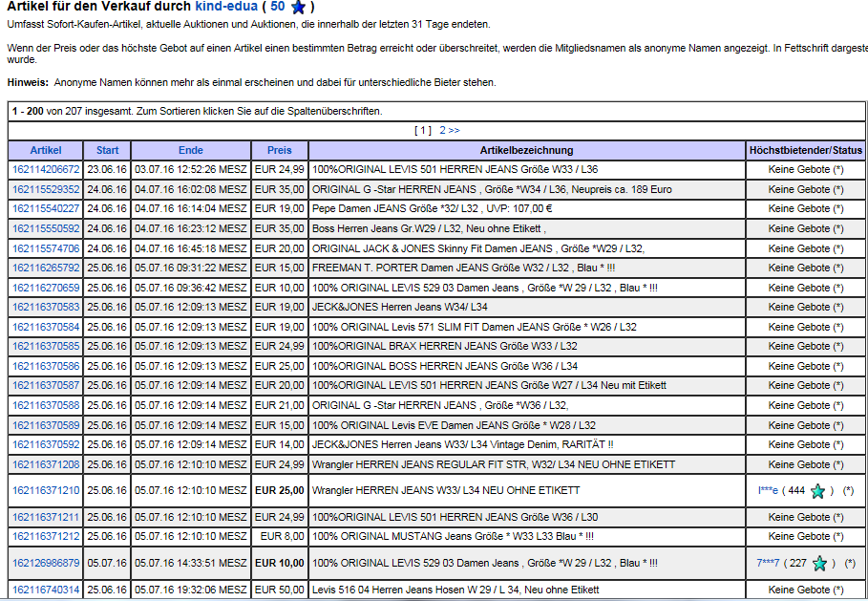Image resolution: width=868 pixels, height=601 pixels.
Task: Sort by the Preis column header
Action: coord(280,150)
